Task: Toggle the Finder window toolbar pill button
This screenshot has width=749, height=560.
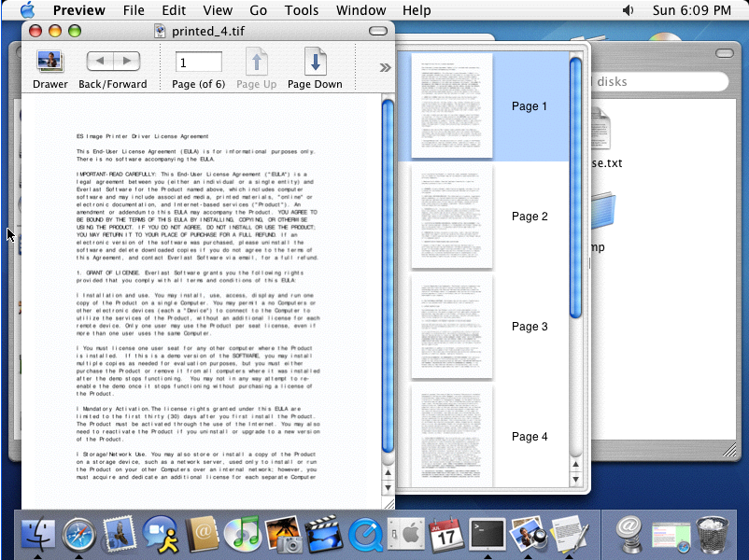Action: tap(725, 53)
